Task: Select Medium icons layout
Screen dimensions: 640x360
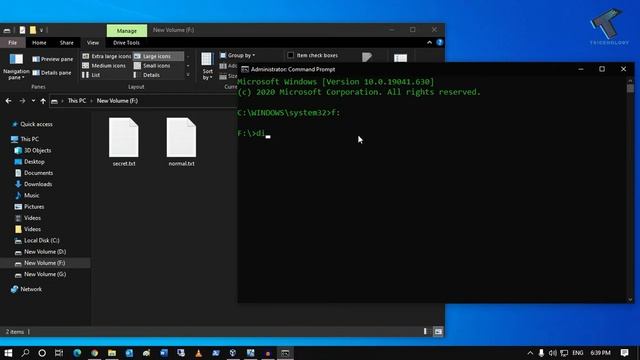Action: tap(104, 65)
